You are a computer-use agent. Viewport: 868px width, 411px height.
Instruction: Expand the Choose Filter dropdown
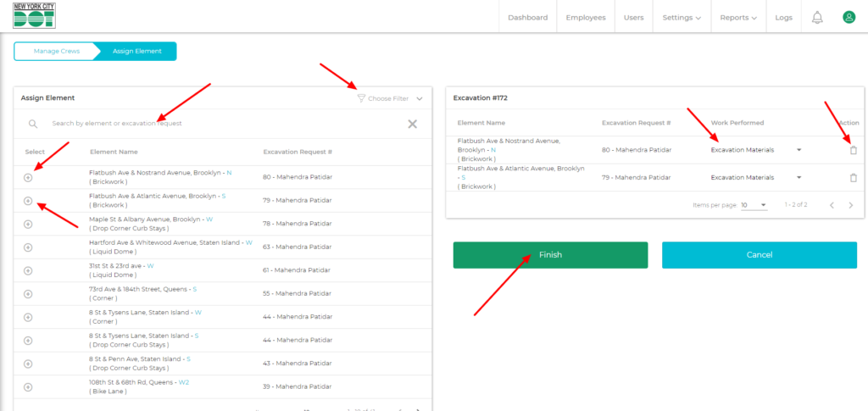[390, 98]
